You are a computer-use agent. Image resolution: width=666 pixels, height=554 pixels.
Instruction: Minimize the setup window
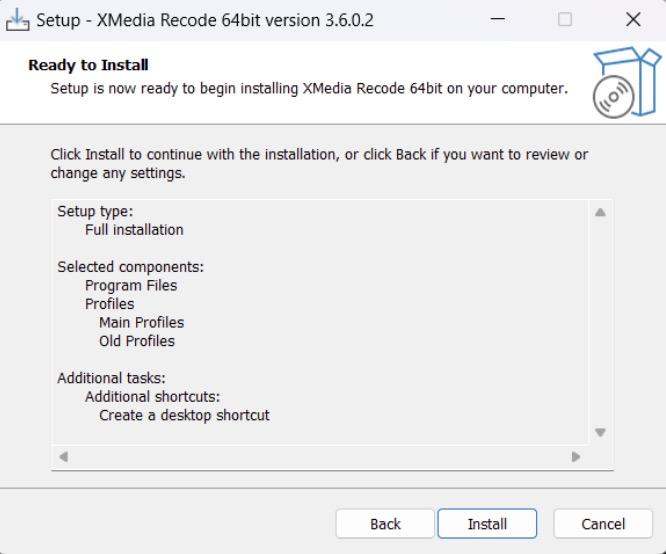pyautogui.click(x=497, y=19)
